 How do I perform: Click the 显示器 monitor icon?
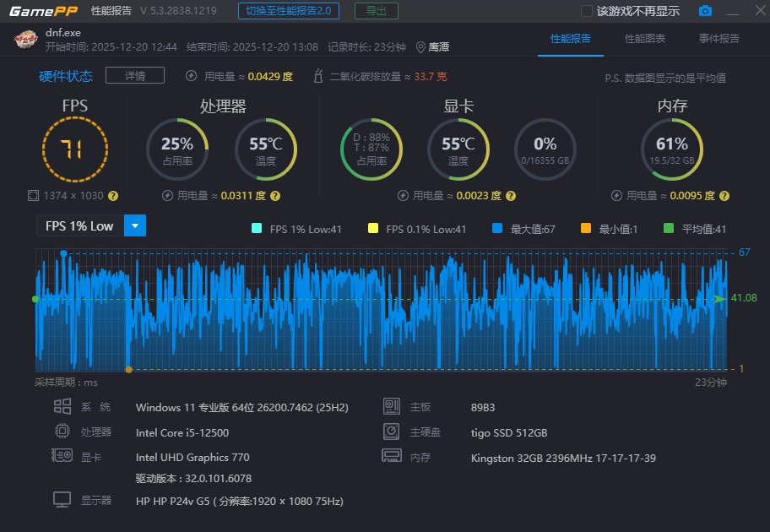tap(62, 500)
